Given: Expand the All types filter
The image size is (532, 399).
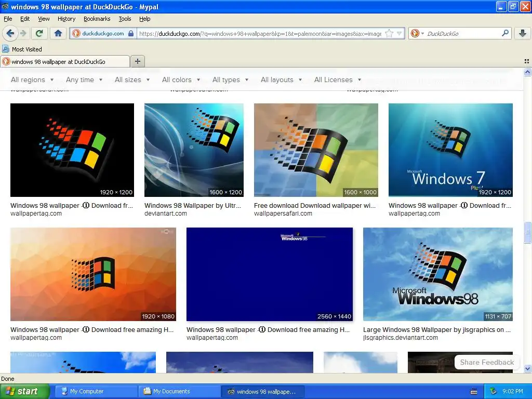Looking at the screenshot, I should (230, 79).
